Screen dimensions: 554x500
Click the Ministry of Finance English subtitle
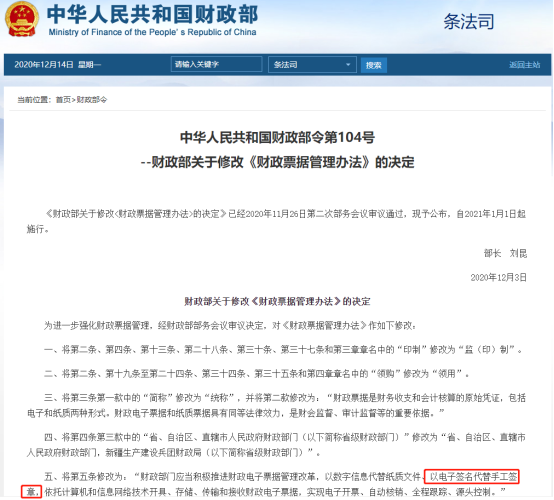click(x=152, y=32)
